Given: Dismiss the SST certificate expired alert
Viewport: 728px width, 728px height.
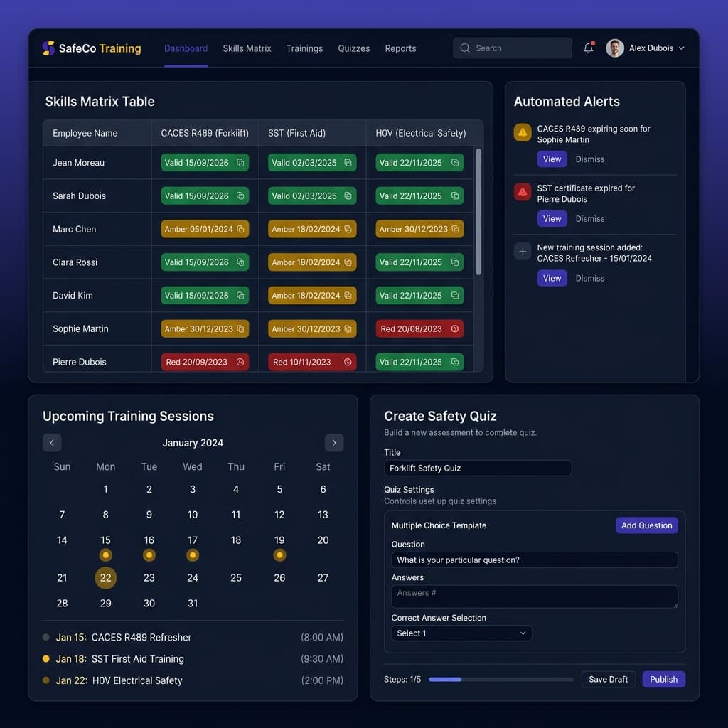Looking at the screenshot, I should pyautogui.click(x=589, y=219).
